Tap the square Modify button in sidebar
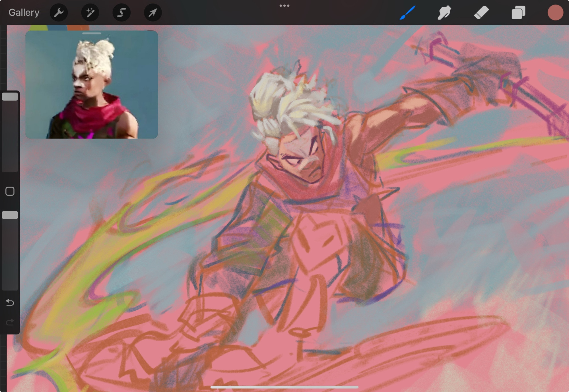Image resolution: width=569 pixels, height=392 pixels. [x=10, y=191]
